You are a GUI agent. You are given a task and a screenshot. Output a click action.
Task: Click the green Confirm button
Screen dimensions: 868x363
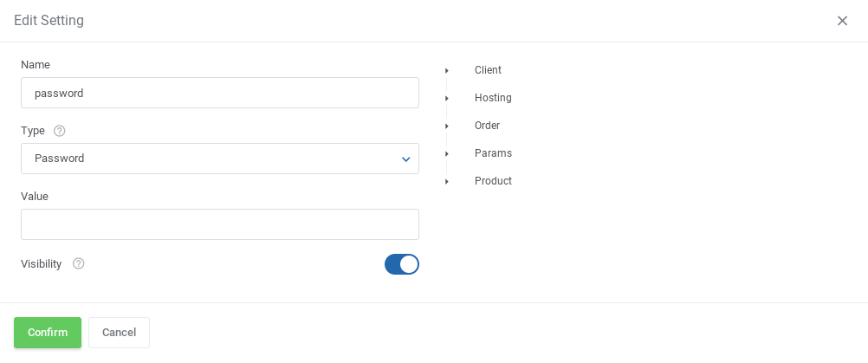pos(48,333)
